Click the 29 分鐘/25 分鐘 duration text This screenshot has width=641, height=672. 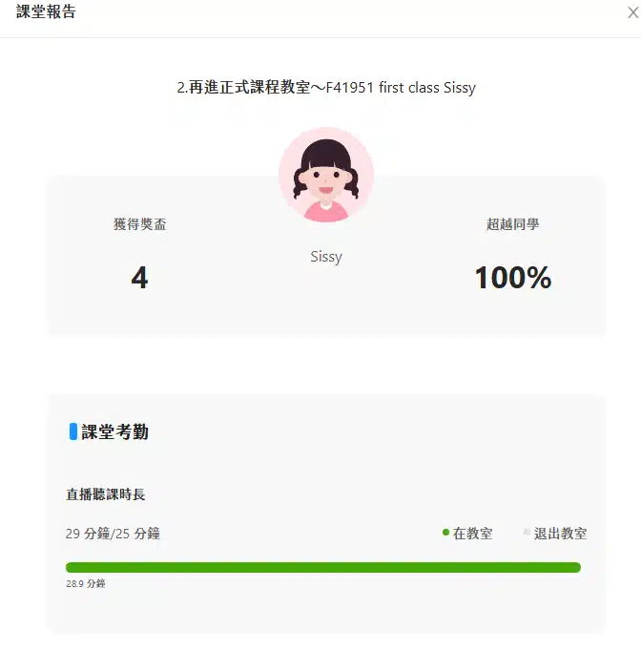coord(113,534)
